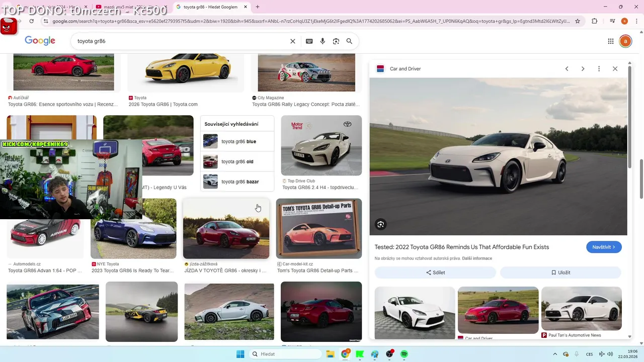This screenshot has height=362, width=644.
Task: Close the toyota gr86 tab
Action: (245, 7)
